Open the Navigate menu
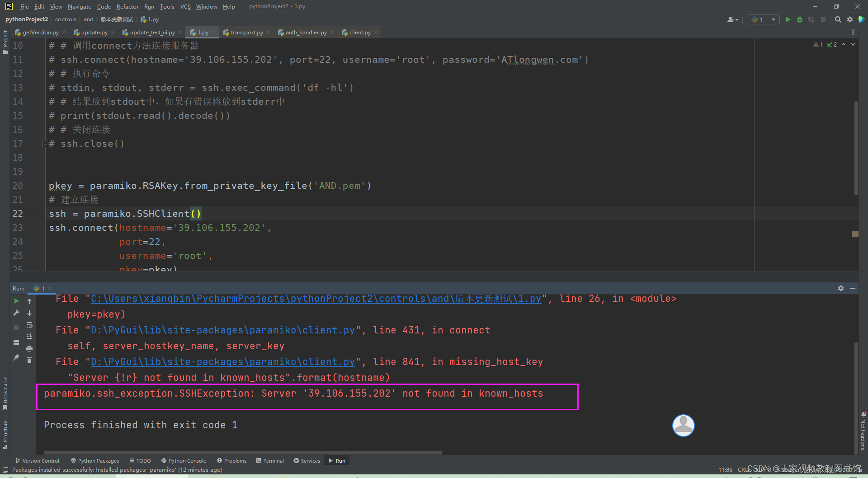Screen dimensions: 868x478 (79, 6)
